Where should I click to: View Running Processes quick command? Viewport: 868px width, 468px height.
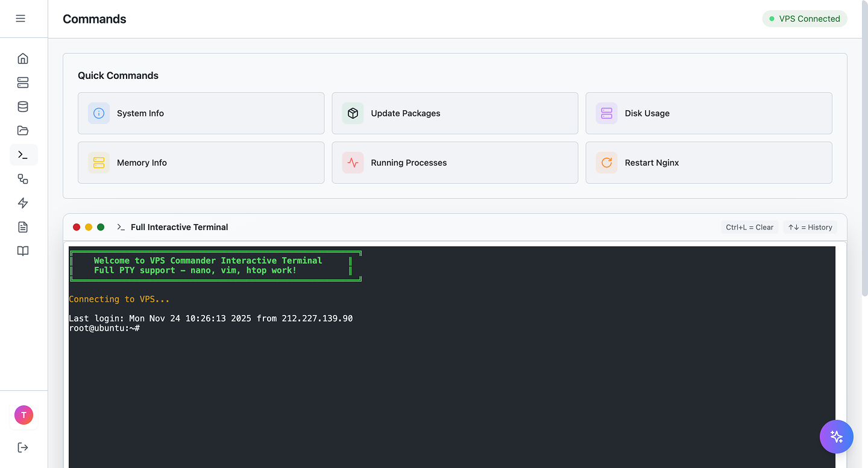pos(454,163)
